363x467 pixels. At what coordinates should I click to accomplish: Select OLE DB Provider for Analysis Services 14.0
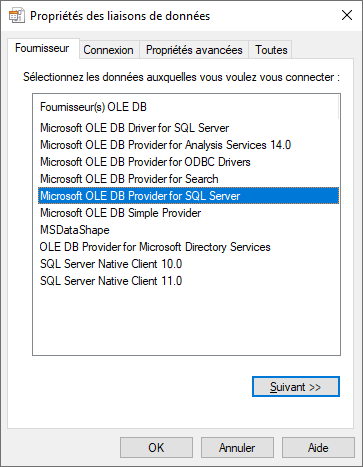(x=165, y=145)
